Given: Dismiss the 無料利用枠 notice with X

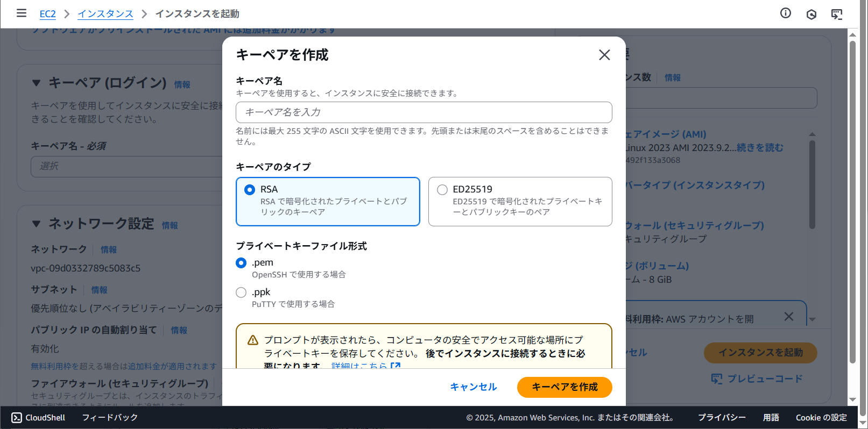Looking at the screenshot, I should [x=788, y=317].
